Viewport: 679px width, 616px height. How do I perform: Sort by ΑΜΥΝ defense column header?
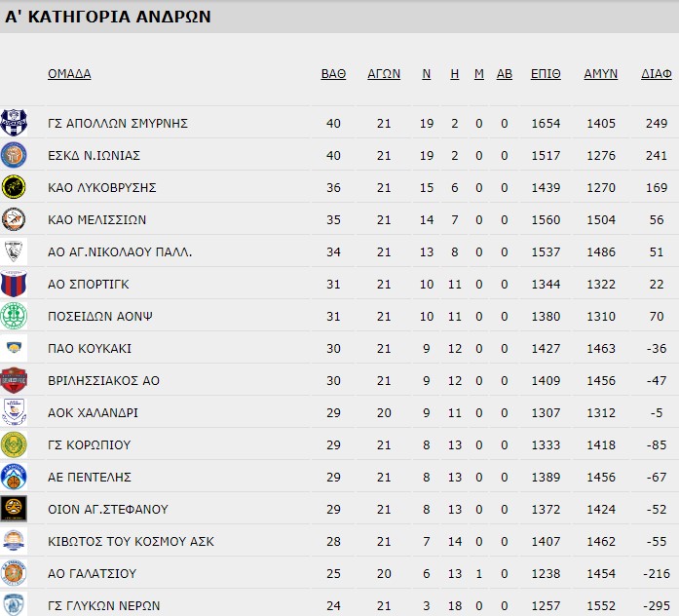tap(600, 74)
